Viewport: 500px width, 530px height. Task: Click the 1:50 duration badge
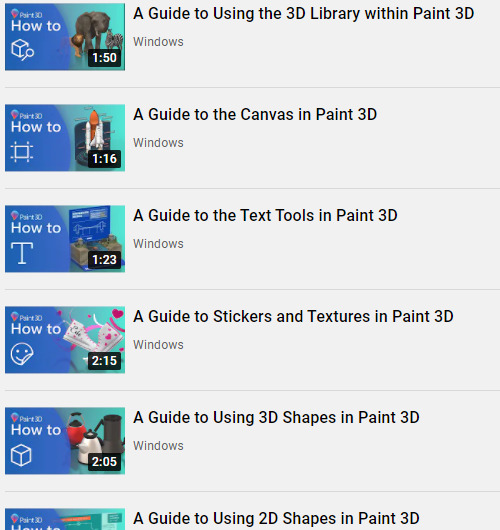coord(104,58)
